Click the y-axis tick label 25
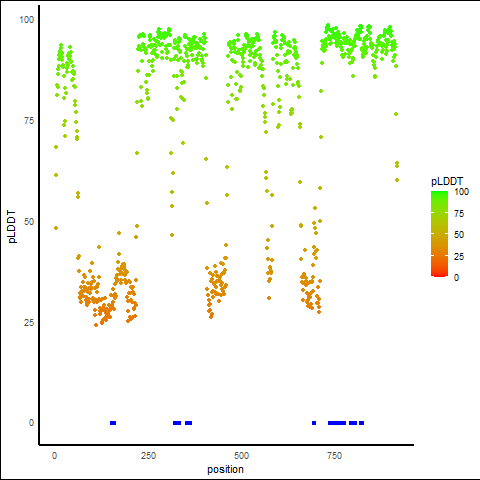Screen dimensions: 480x480 tap(29, 323)
